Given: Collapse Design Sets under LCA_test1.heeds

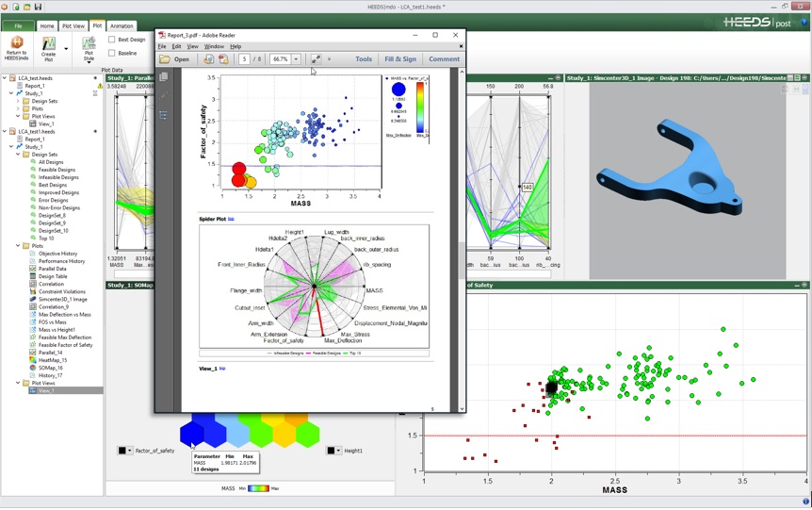Looking at the screenshot, I should 18,155.
